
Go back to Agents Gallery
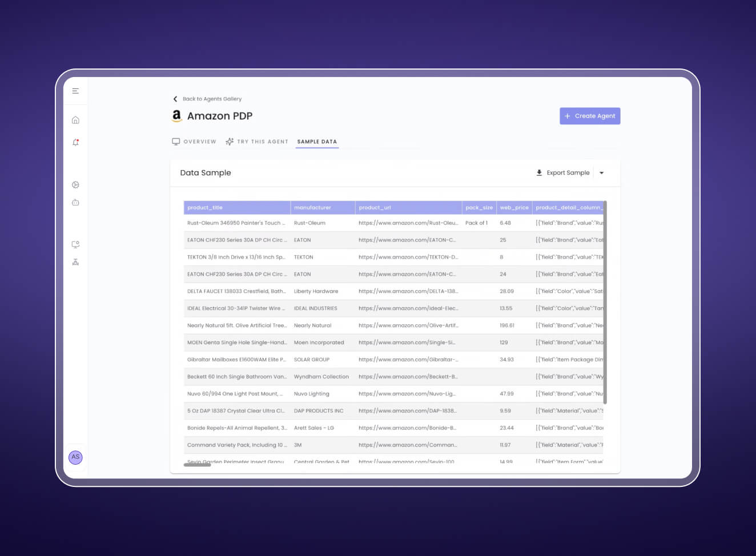click(212, 99)
